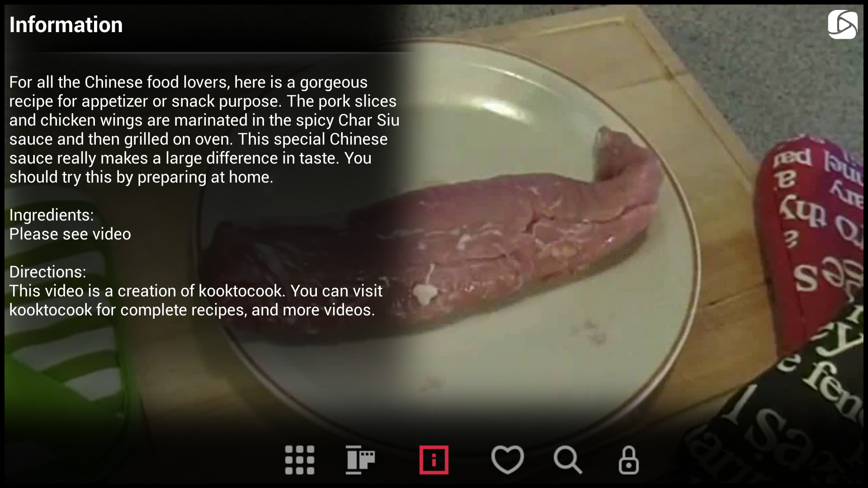Open search with the magnifying glass icon

(x=568, y=460)
